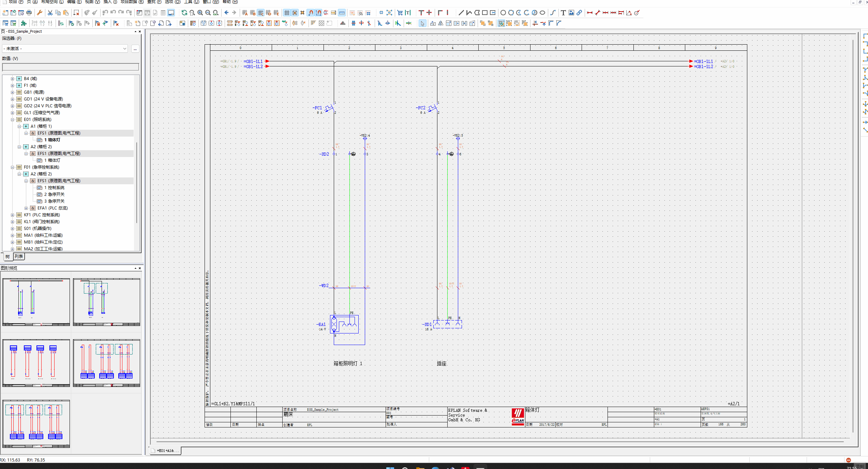Click the Cut scissors icon
Image resolution: width=868 pixels, height=469 pixels.
pyautogui.click(x=50, y=13)
